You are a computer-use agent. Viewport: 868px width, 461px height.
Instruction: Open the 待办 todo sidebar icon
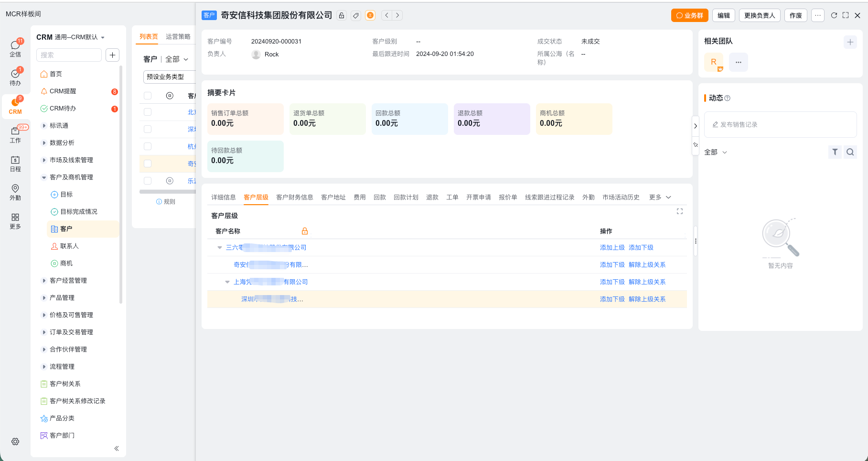(15, 77)
